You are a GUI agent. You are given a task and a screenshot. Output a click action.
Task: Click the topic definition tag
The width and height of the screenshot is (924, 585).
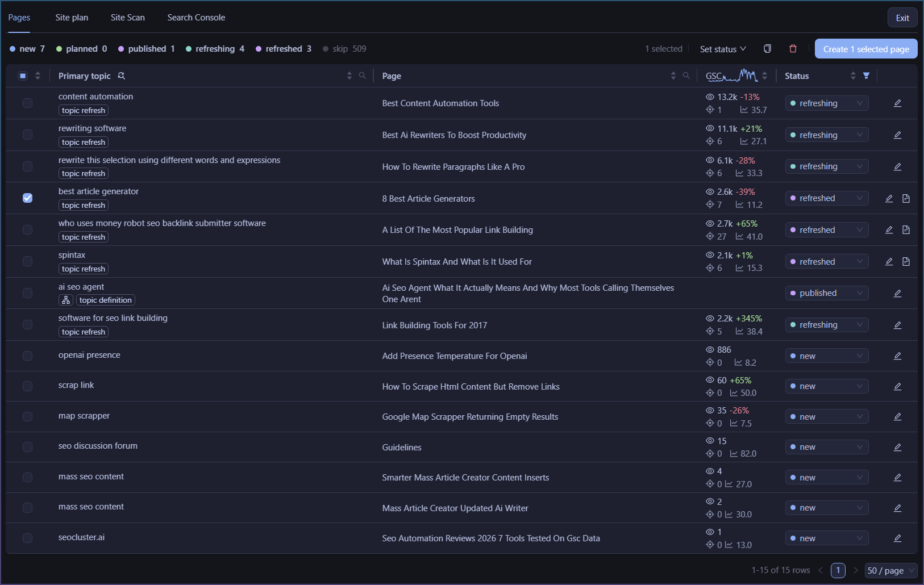click(106, 300)
